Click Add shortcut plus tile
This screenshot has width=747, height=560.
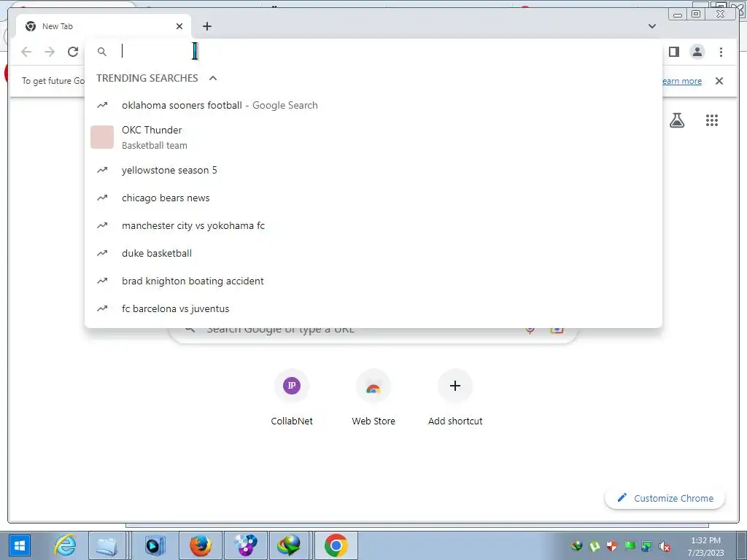point(455,397)
